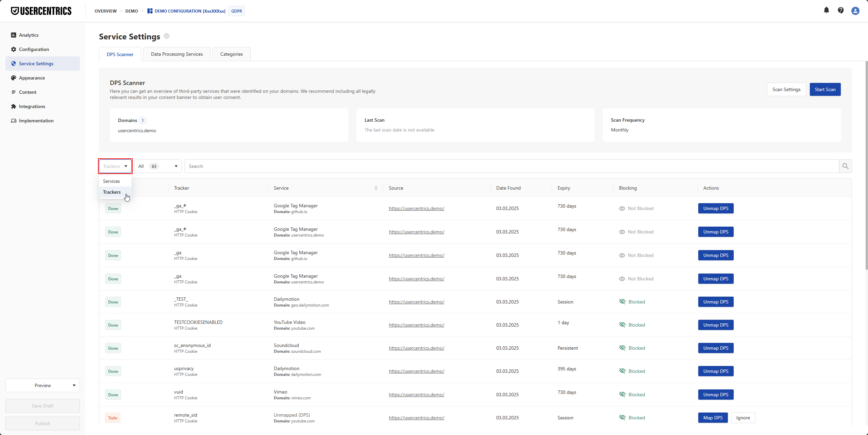
Task: Click the blocked-eye icon for usprivacy
Action: 622,371
